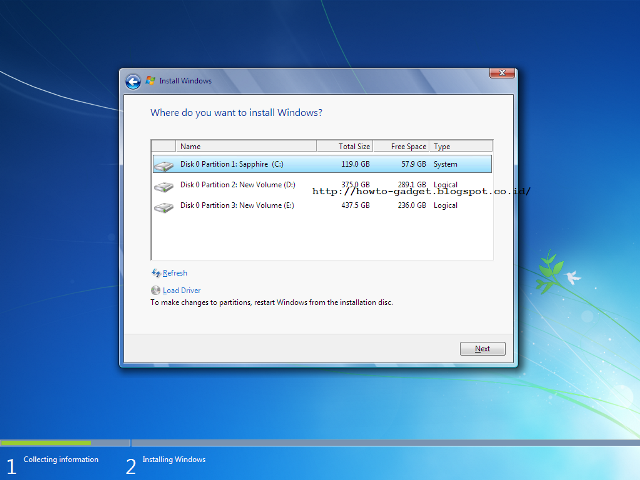The height and width of the screenshot is (480, 640).
Task: Select Disk 0 Partition 1: Sapphire (C:)
Action: [x=322, y=164]
